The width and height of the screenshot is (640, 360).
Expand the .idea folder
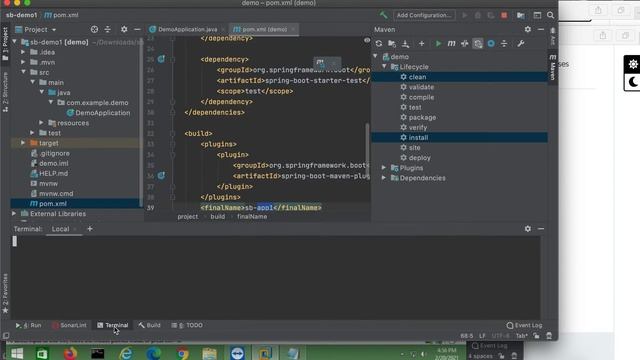pyautogui.click(x=23, y=52)
